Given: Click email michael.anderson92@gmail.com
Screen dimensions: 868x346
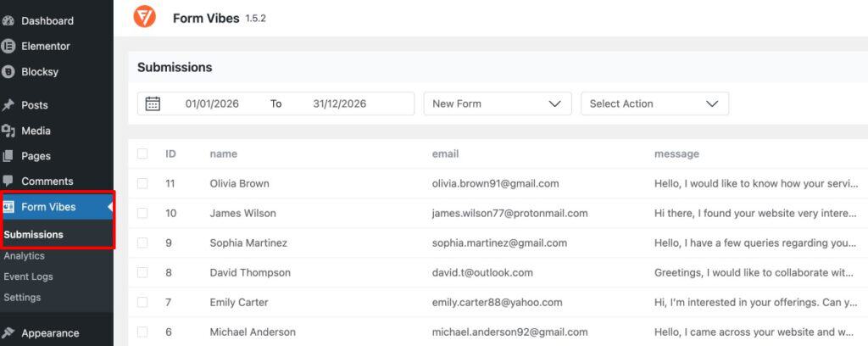Looking at the screenshot, I should click(509, 332).
